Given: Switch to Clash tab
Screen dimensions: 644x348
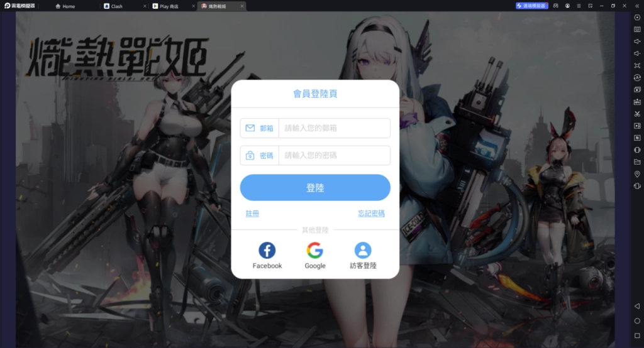Looking at the screenshot, I should click(x=113, y=6).
